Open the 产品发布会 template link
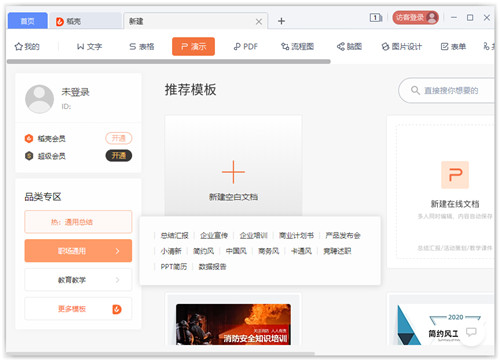The width and height of the screenshot is (500, 361). pyautogui.click(x=343, y=236)
